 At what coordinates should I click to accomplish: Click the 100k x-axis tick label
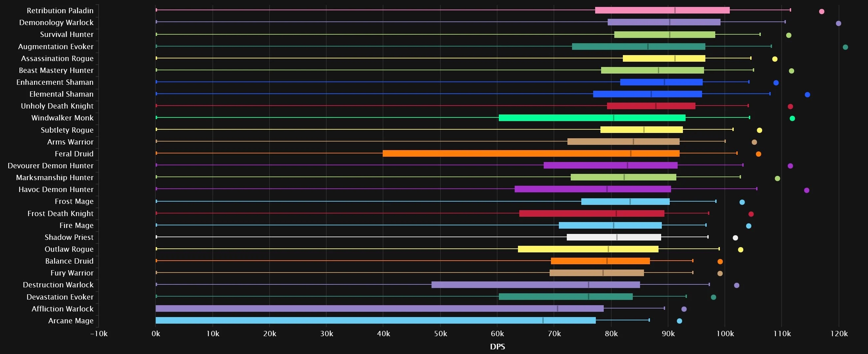[x=725, y=334]
